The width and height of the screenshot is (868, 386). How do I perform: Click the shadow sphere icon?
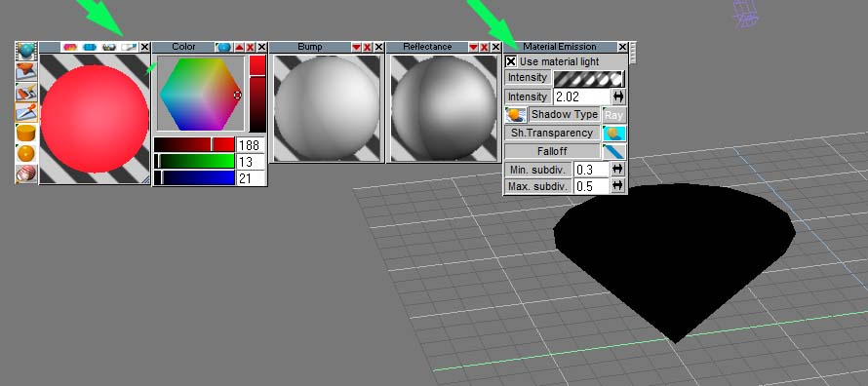click(516, 115)
